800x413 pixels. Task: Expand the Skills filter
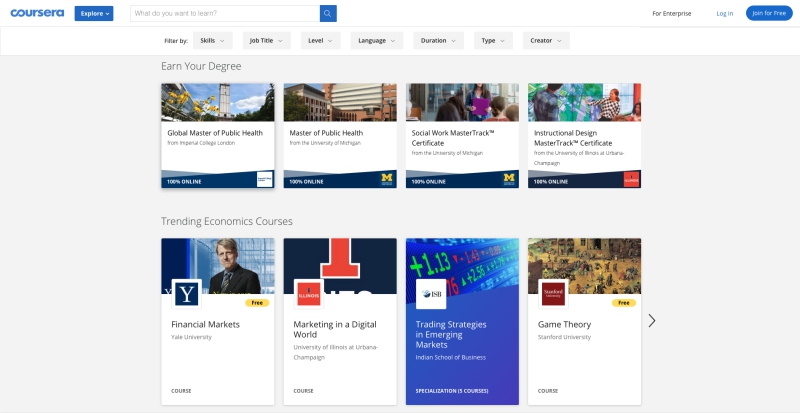[x=212, y=40]
